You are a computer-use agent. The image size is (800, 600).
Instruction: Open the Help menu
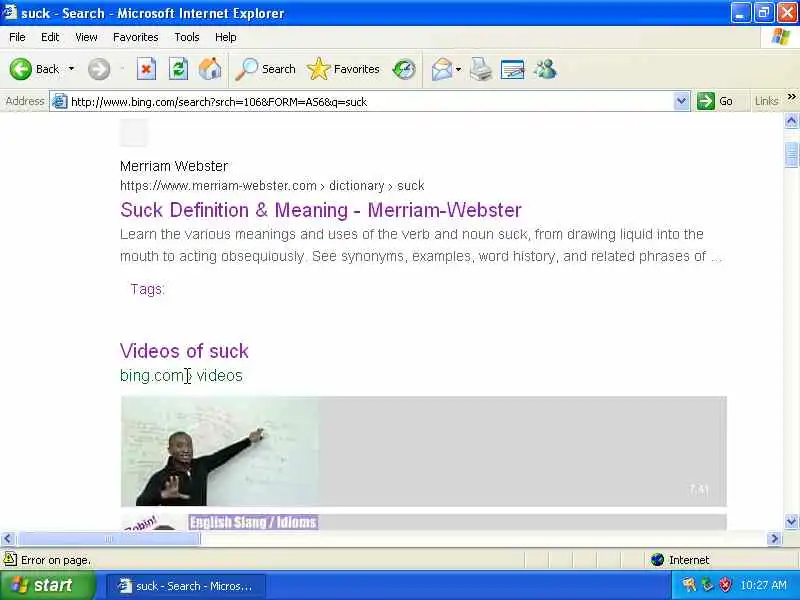coord(226,37)
